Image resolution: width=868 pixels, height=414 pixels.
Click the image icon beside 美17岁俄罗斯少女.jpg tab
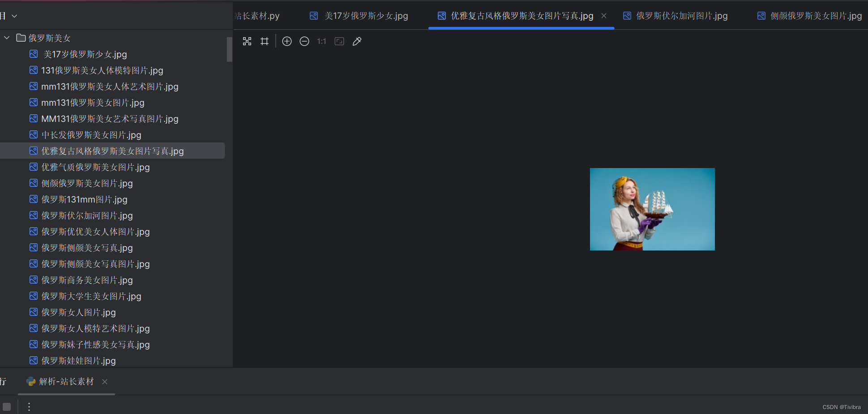click(x=313, y=15)
